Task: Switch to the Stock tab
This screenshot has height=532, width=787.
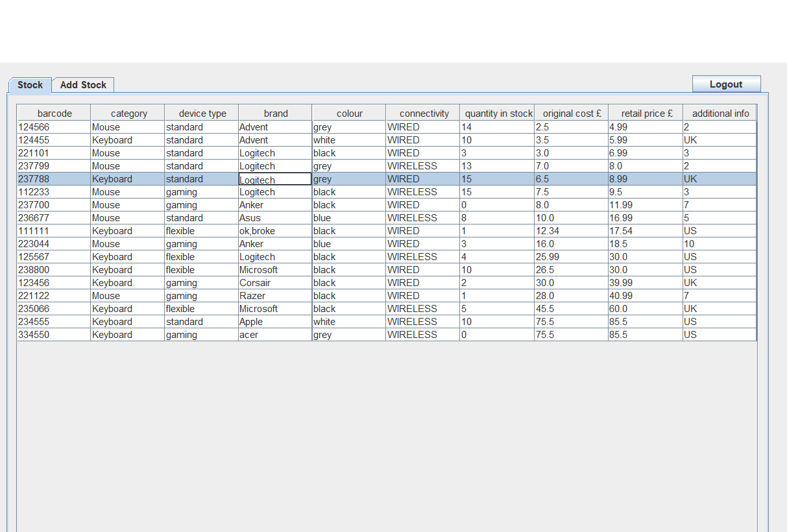Action: [30, 85]
